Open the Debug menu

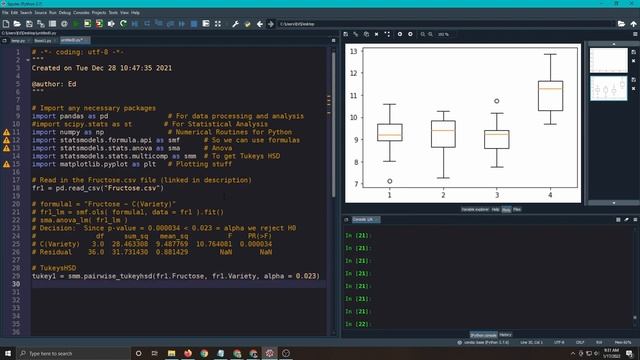tap(64, 13)
